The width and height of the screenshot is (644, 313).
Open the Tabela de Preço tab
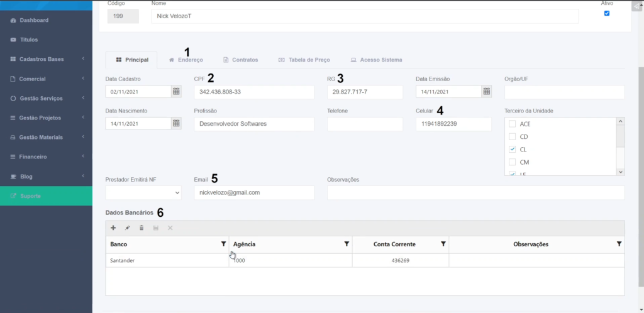tap(304, 60)
